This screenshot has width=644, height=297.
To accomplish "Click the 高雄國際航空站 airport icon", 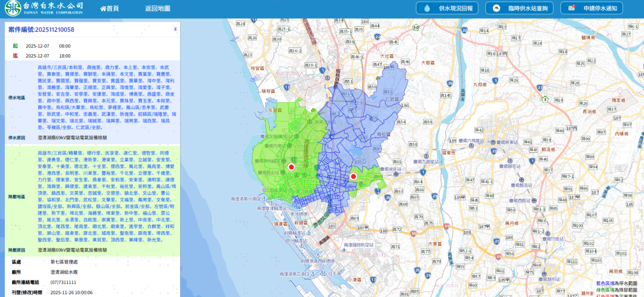I will [x=344, y=250].
